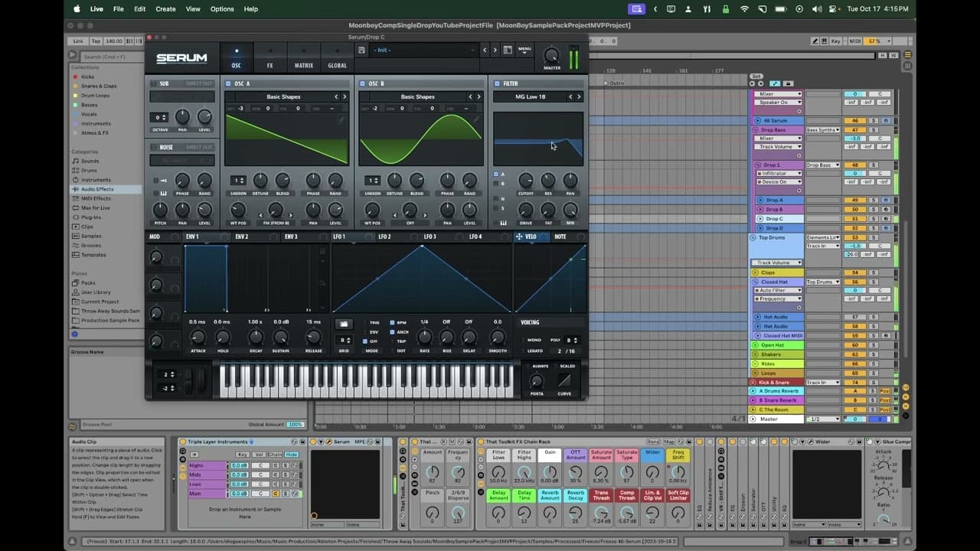This screenshot has width=980, height=551.
Task: Open the Apple menu
Action: (76, 8)
